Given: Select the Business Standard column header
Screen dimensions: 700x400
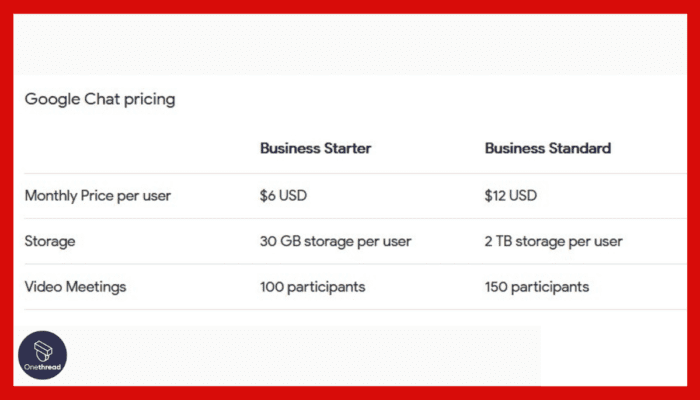Looking at the screenshot, I should (x=547, y=148).
